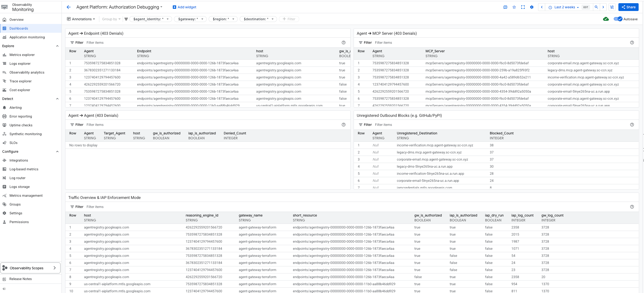Open the $destination filter dropdown

pos(258,19)
